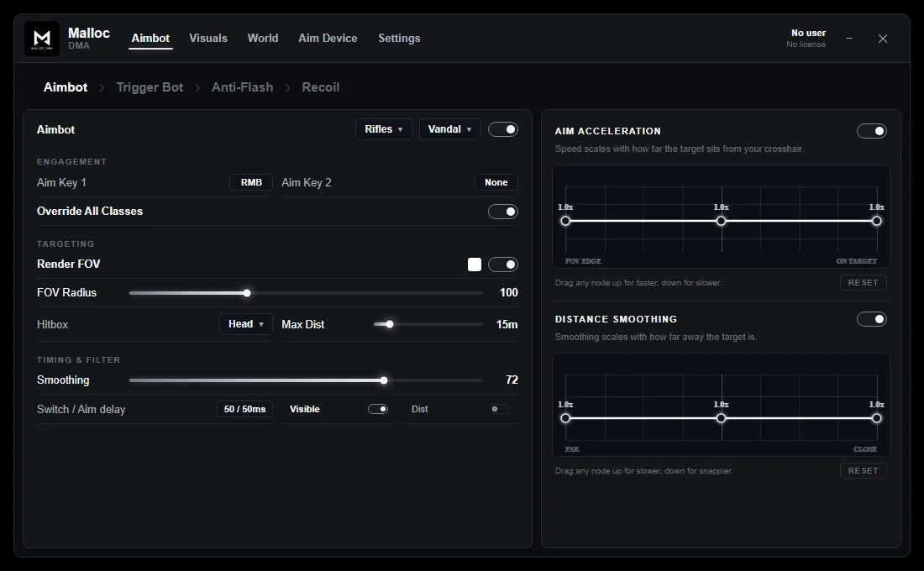Click the CLOSE node of smoothing curve
The image size is (924, 571).
877,418
